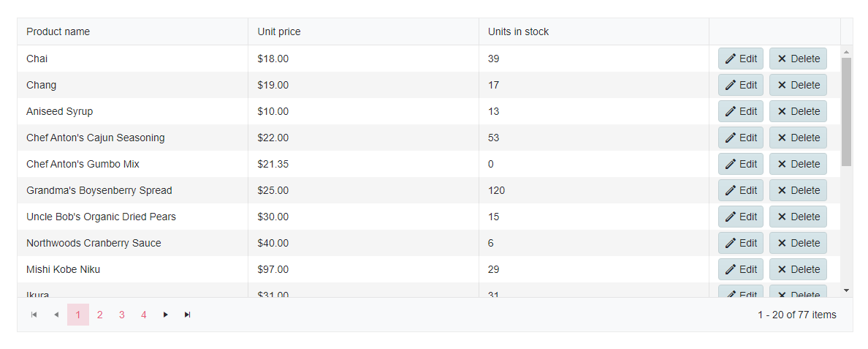The image size is (868, 349).
Task: Click the grid's vertical scrollbar thumb
Action: point(846,111)
